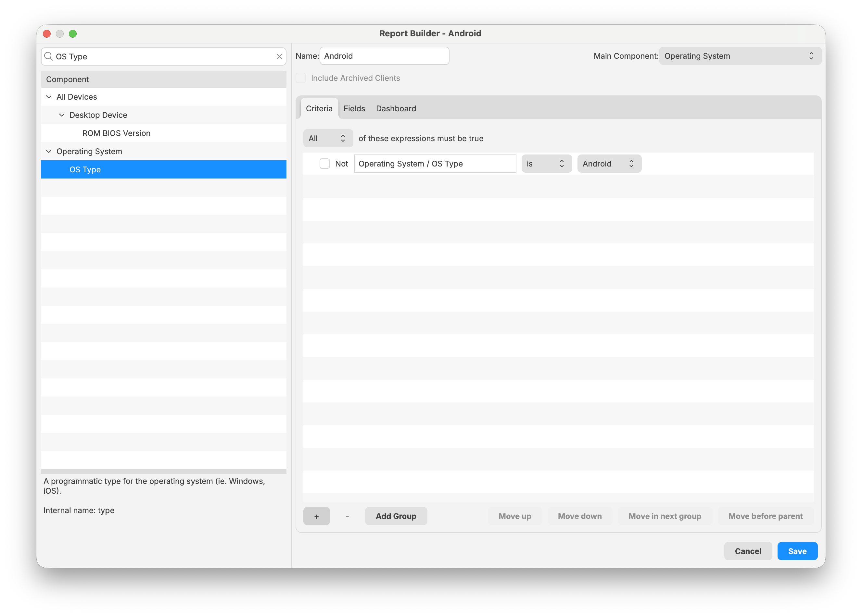Clear the OS Type search text

click(279, 56)
